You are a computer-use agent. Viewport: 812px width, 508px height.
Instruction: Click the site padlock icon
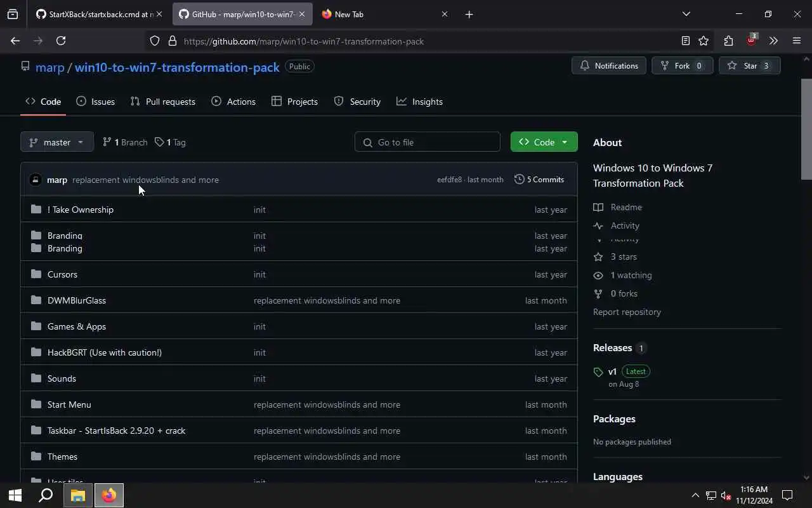(172, 41)
